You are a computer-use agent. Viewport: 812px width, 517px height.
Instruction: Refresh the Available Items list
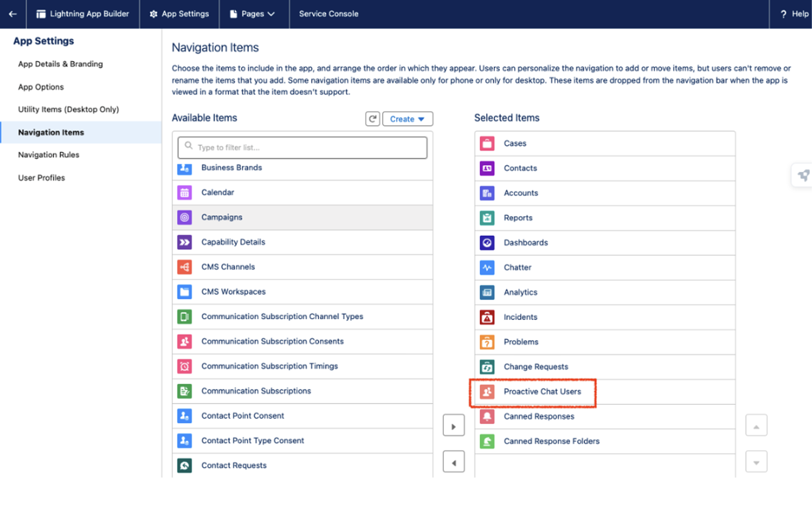click(372, 119)
